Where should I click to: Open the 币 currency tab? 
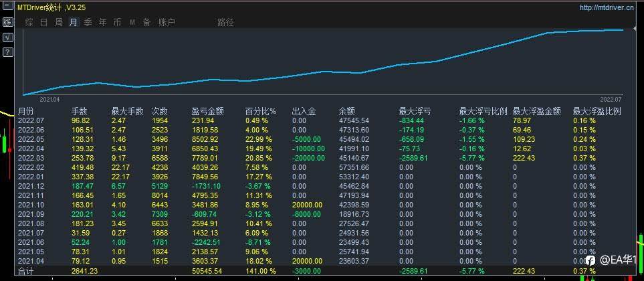118,22
